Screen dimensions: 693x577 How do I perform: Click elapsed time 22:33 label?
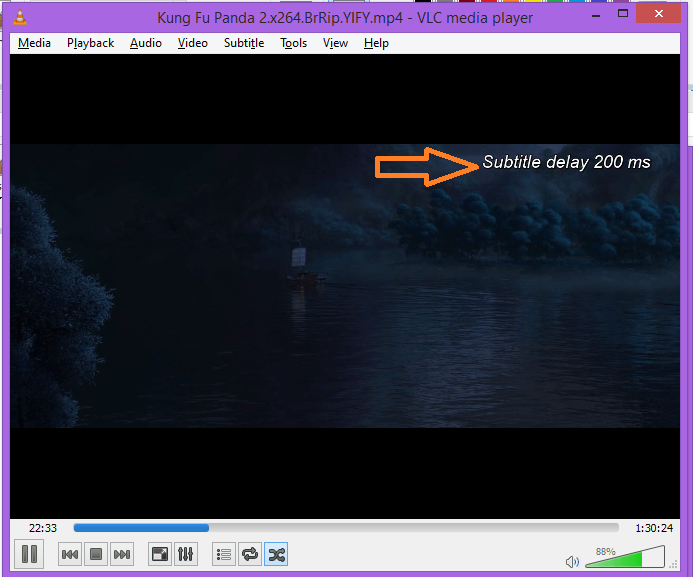coord(43,528)
